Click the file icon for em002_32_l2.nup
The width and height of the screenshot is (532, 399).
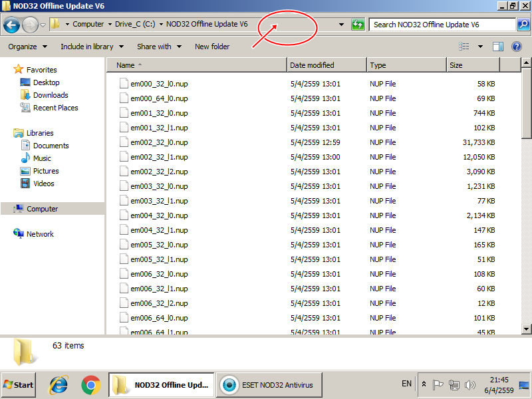click(124, 172)
